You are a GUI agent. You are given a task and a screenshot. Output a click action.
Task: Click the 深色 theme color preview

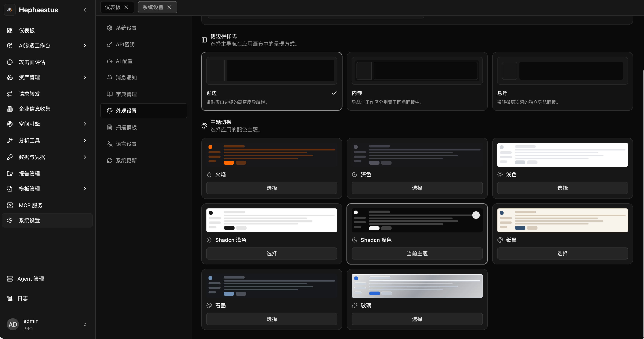pyautogui.click(x=417, y=155)
